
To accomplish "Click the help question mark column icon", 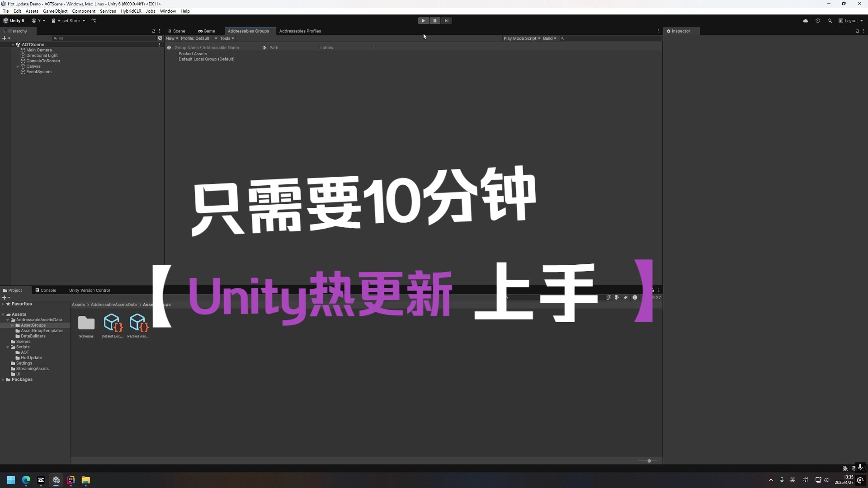I will [169, 47].
